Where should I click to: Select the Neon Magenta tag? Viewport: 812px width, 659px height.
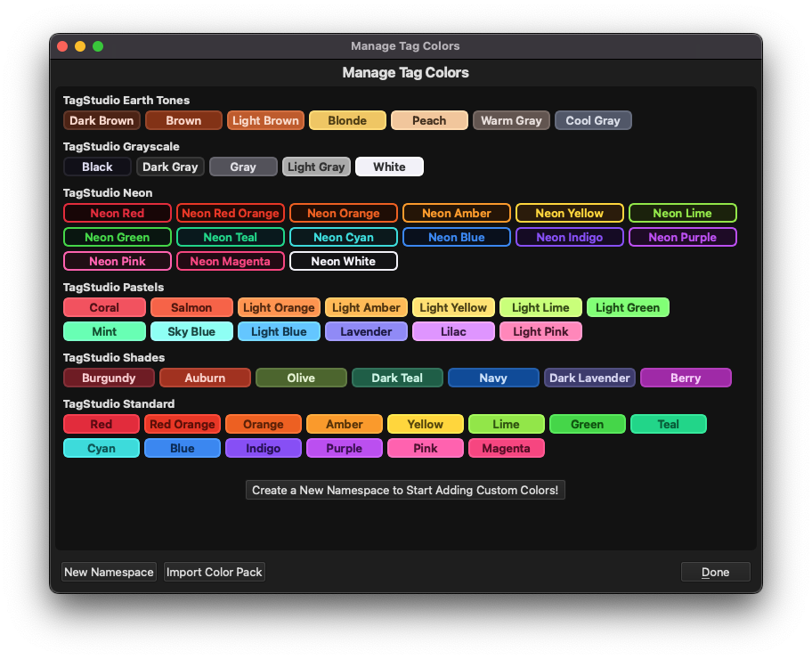coord(231,261)
